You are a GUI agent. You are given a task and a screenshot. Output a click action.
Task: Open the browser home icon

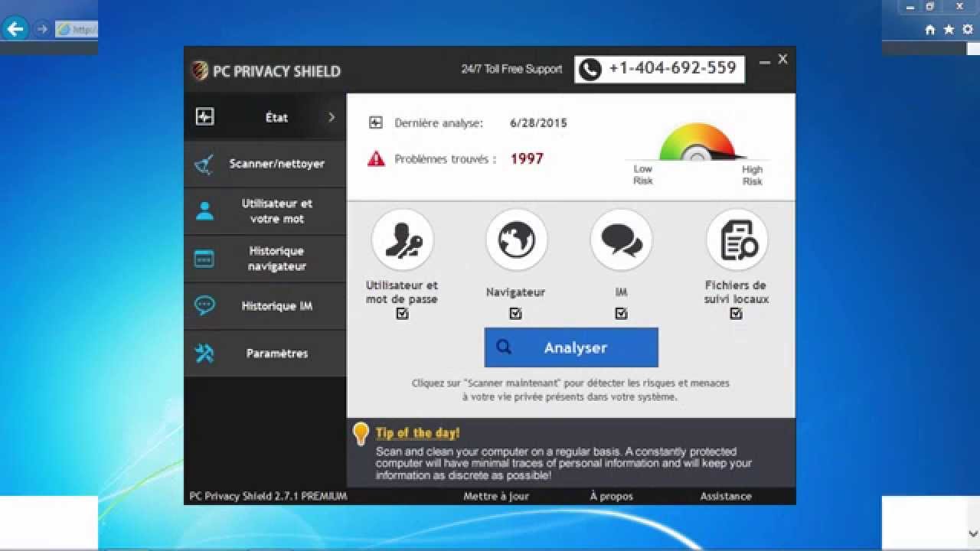(930, 30)
